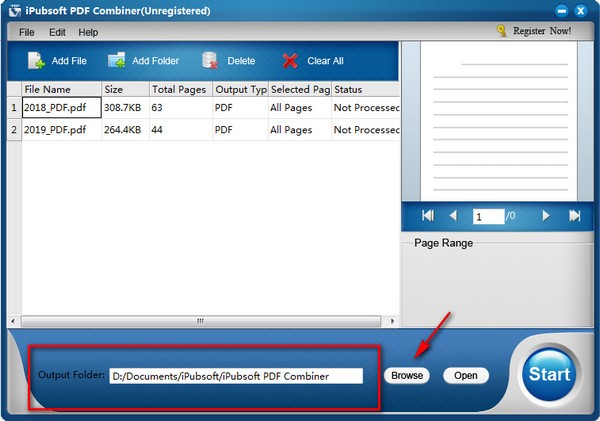Click the 63 total pages cell

click(x=181, y=108)
